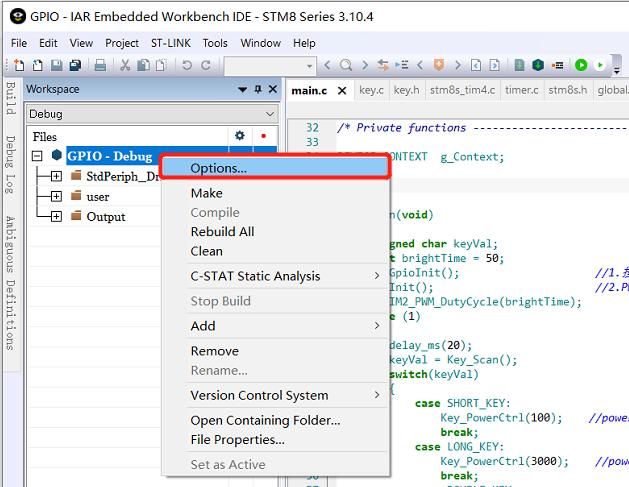Pin the Workspace panel with pushpin icon
Screen dimensions: 629x487
[257, 89]
